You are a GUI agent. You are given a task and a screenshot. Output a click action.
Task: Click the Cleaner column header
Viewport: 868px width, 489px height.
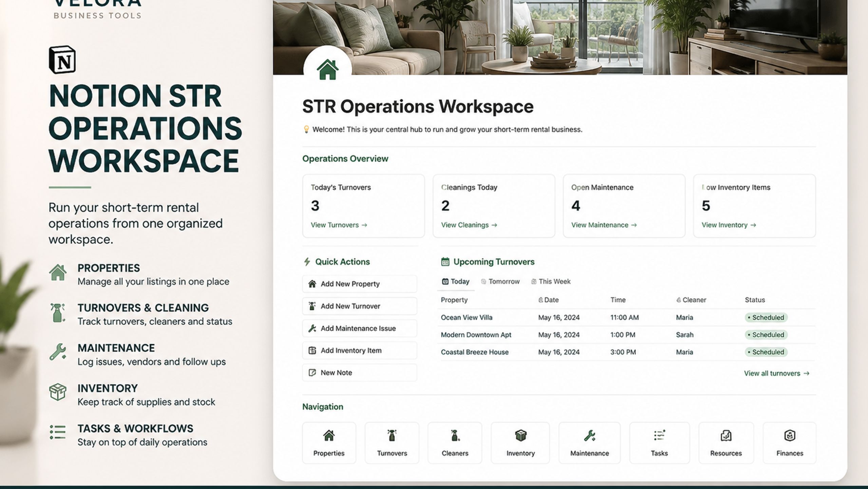point(691,300)
